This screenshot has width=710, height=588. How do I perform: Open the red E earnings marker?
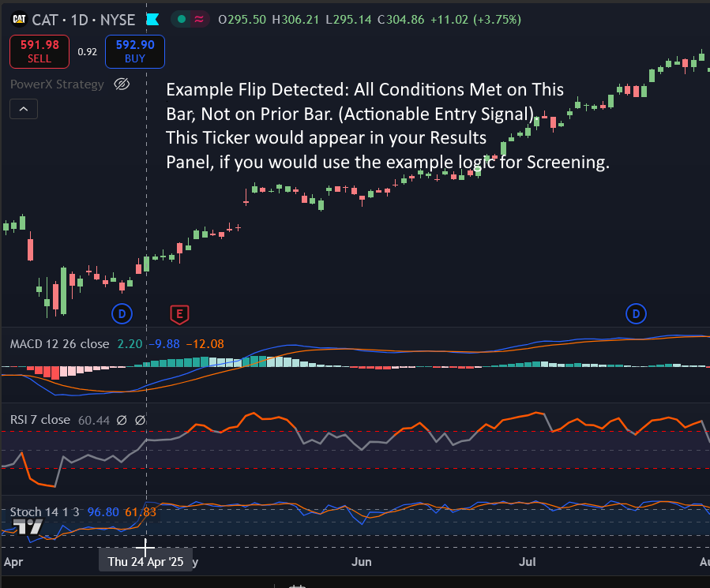[x=179, y=315]
